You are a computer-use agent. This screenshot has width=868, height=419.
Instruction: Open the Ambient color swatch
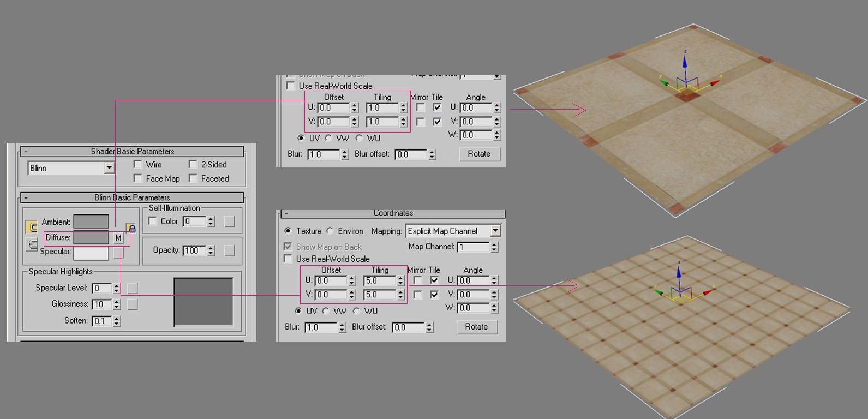[x=91, y=222]
